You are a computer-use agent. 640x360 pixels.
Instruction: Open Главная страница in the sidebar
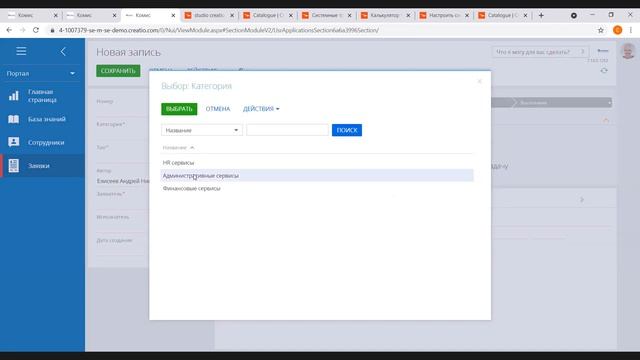[x=42, y=96]
